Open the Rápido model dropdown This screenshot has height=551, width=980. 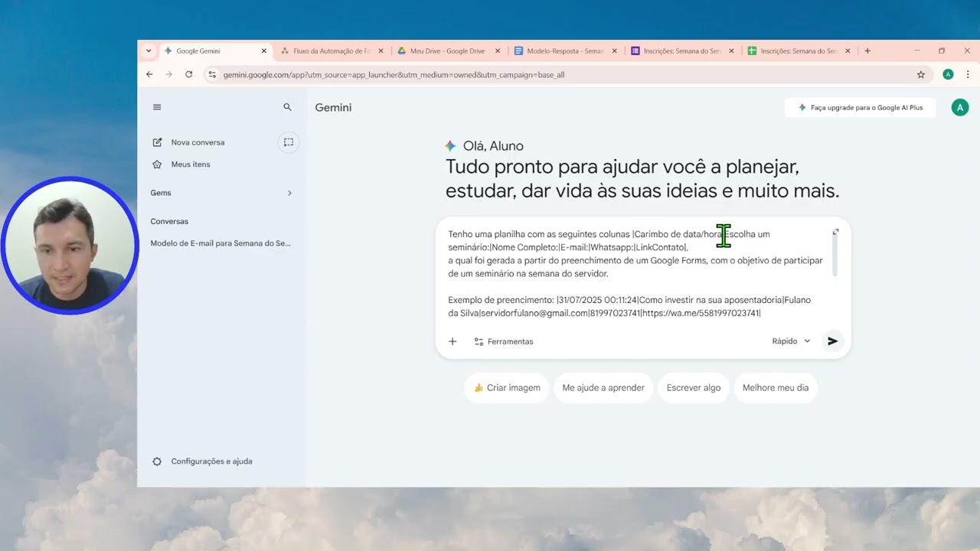(791, 341)
